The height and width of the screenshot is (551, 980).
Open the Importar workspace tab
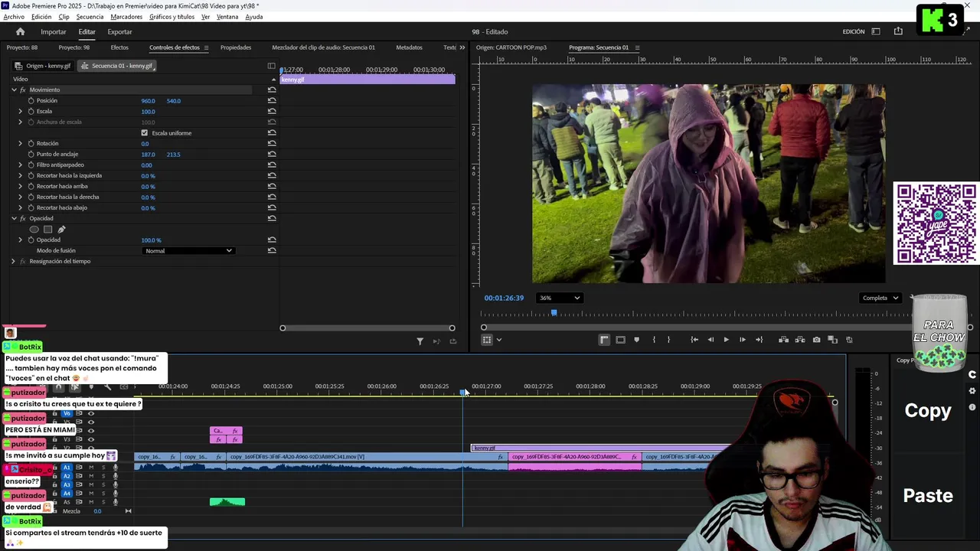pyautogui.click(x=54, y=31)
